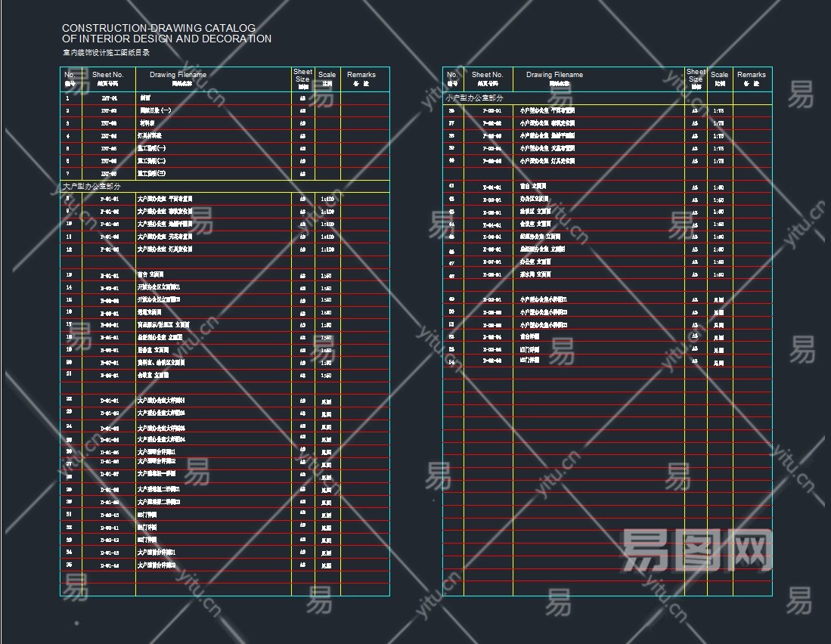Click the '小户型办公室部分' section heading

474,98
